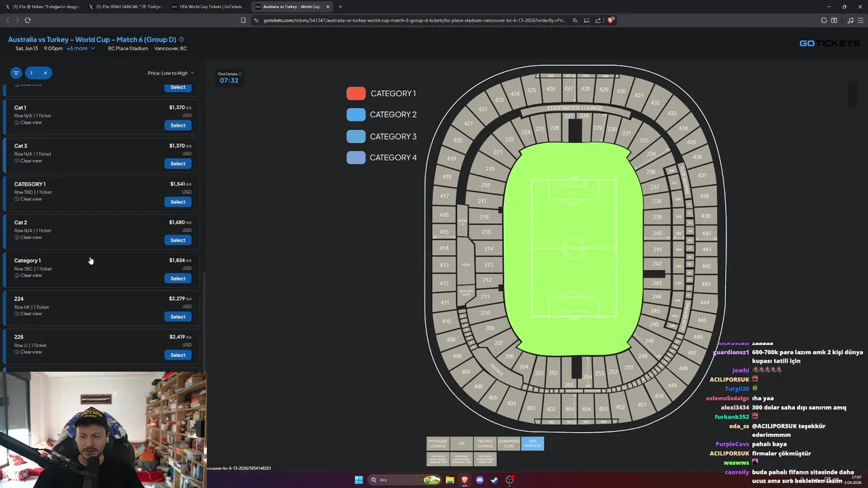The width and height of the screenshot is (868, 488).
Task: Open the Price: Low to High sort dropdown
Action: coord(171,73)
